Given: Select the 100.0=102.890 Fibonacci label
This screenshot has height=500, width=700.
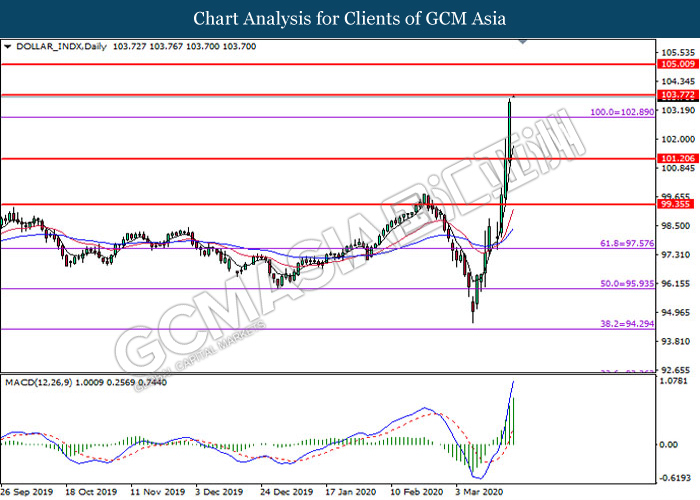Looking at the screenshot, I should pyautogui.click(x=622, y=112).
